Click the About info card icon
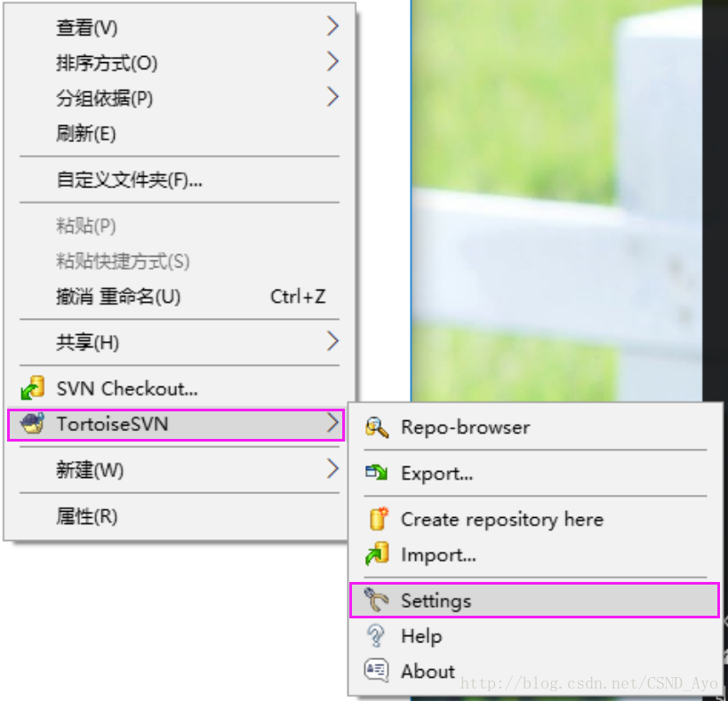 [x=377, y=671]
